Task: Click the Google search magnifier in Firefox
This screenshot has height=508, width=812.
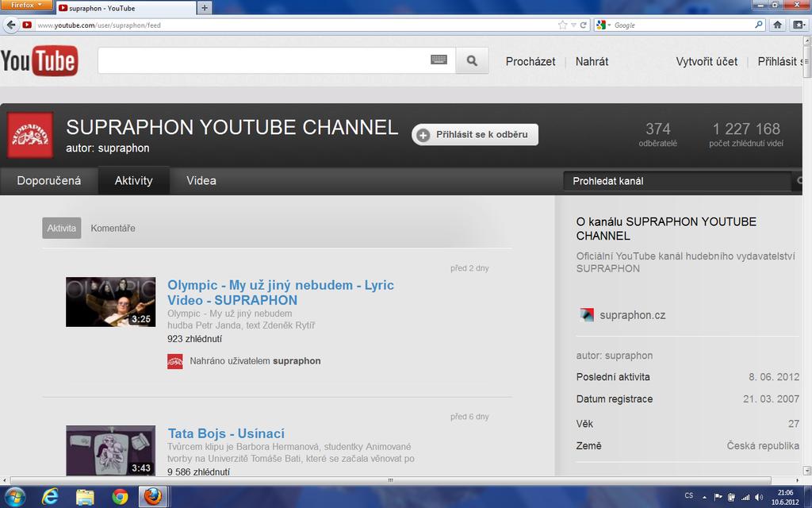Action: tap(759, 25)
